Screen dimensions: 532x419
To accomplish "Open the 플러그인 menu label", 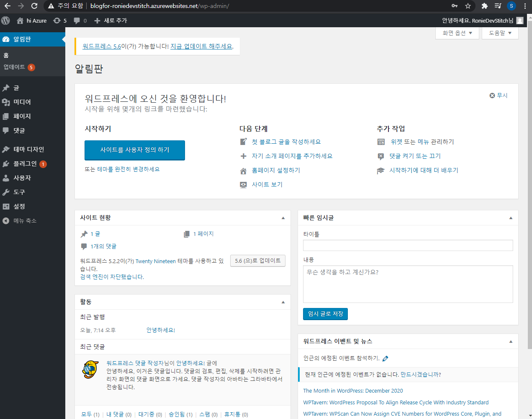I will coord(25,163).
